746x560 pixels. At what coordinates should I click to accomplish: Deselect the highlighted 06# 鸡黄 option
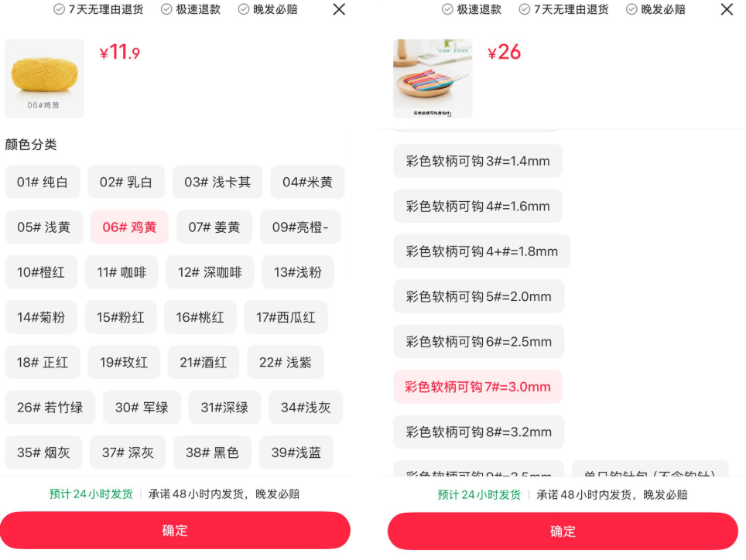[x=129, y=227]
